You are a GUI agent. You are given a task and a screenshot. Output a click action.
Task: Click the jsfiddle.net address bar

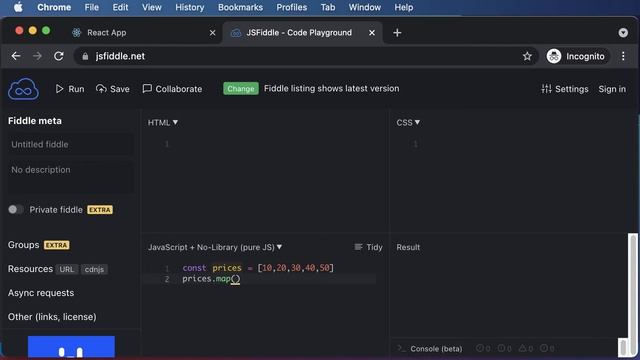[x=306, y=56]
